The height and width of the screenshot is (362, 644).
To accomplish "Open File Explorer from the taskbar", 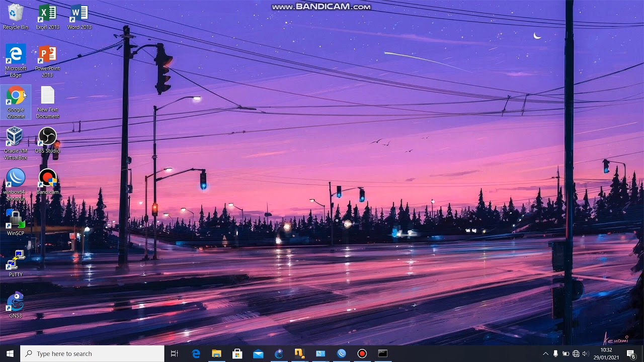I will point(217,353).
